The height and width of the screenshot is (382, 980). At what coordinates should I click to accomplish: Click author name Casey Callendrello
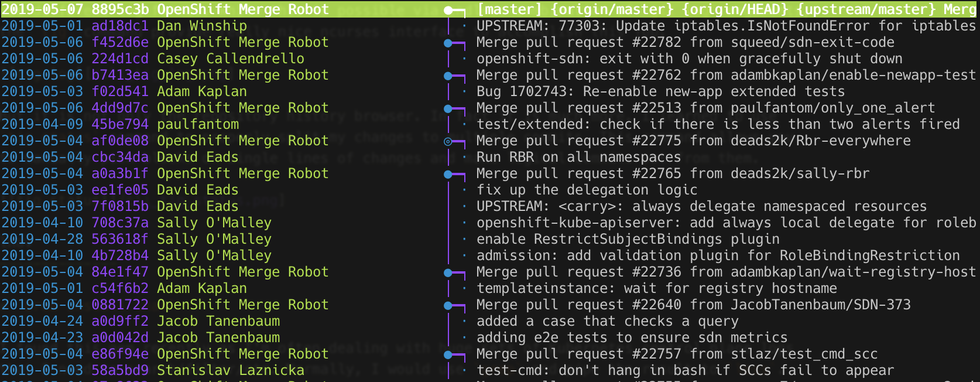point(231,59)
